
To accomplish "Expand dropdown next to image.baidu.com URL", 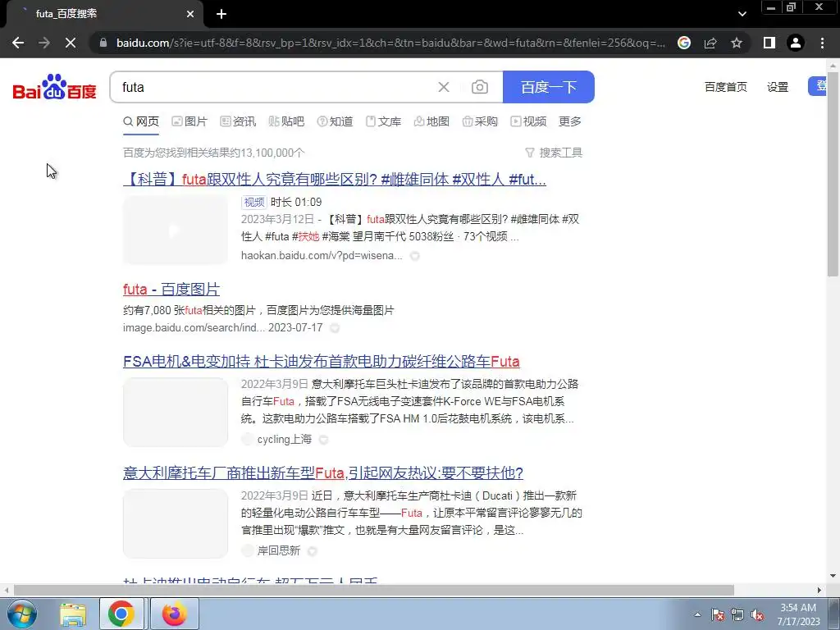I will click(335, 328).
